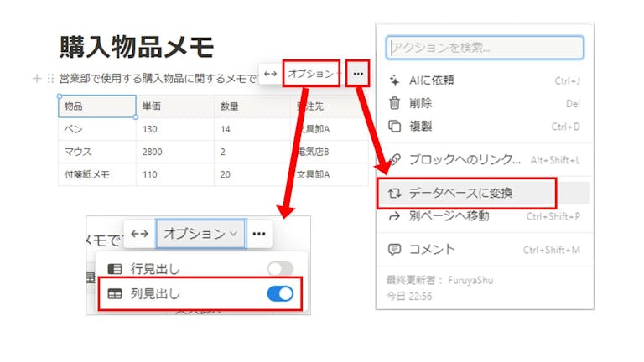
Task: Click the move arrow icon beside 別ページへ移動
Action: click(394, 216)
